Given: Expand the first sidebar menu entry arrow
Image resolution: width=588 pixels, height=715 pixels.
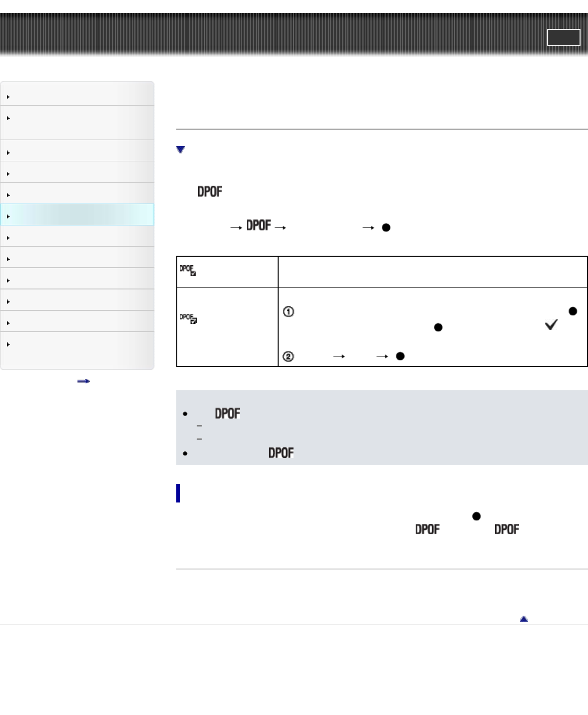Looking at the screenshot, I should [x=8, y=97].
